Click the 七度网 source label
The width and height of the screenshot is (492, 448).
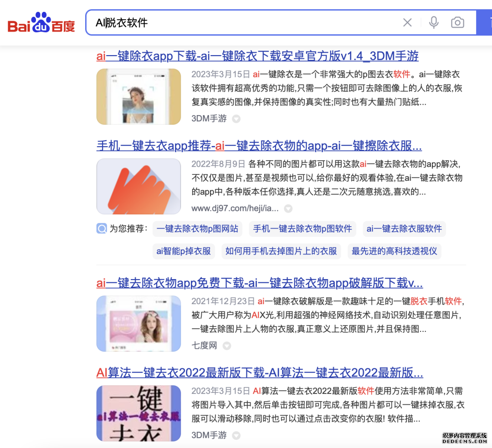coord(204,346)
